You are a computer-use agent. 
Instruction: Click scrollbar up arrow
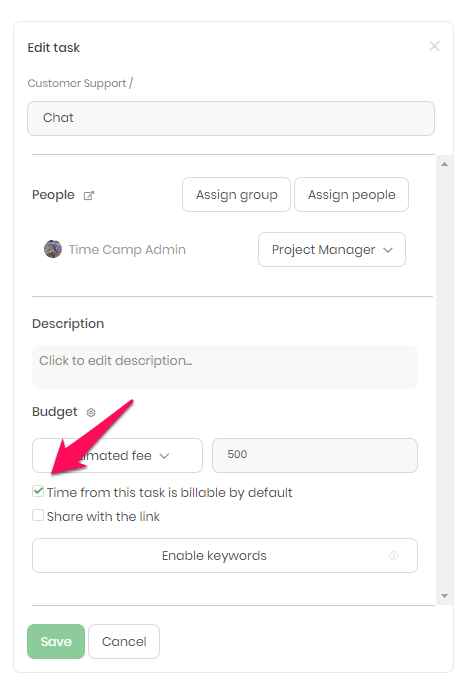pyautogui.click(x=445, y=164)
